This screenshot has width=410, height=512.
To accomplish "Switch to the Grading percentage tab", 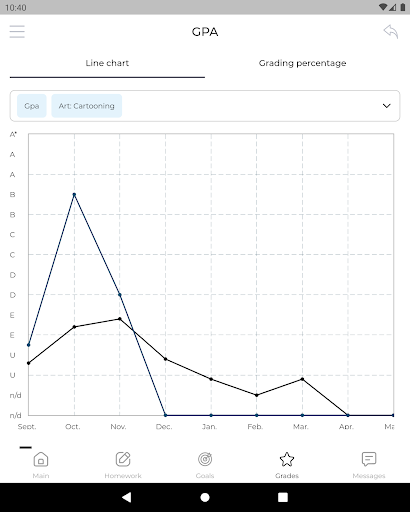I will (x=302, y=63).
